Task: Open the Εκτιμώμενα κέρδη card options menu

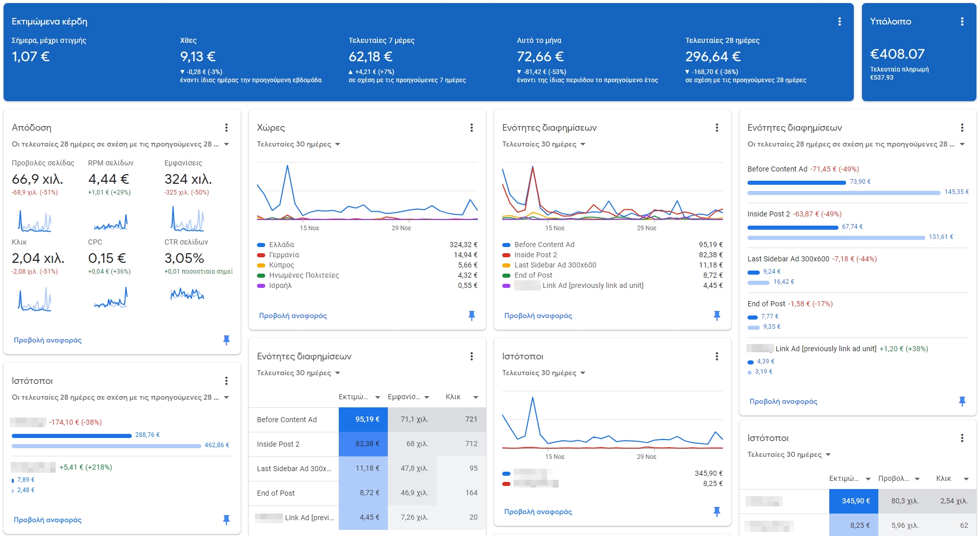Action: click(x=839, y=21)
